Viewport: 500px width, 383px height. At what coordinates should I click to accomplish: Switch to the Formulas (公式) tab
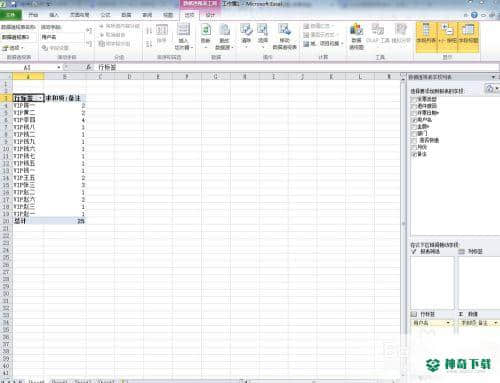tap(105, 15)
